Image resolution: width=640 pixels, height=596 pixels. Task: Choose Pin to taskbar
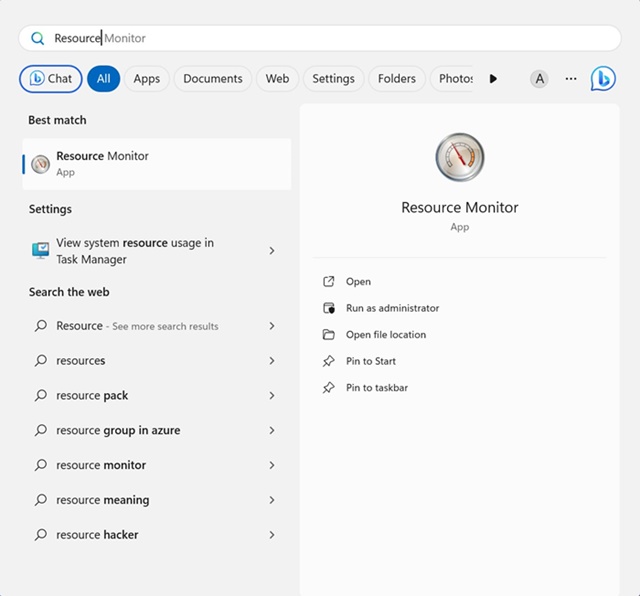click(x=377, y=388)
